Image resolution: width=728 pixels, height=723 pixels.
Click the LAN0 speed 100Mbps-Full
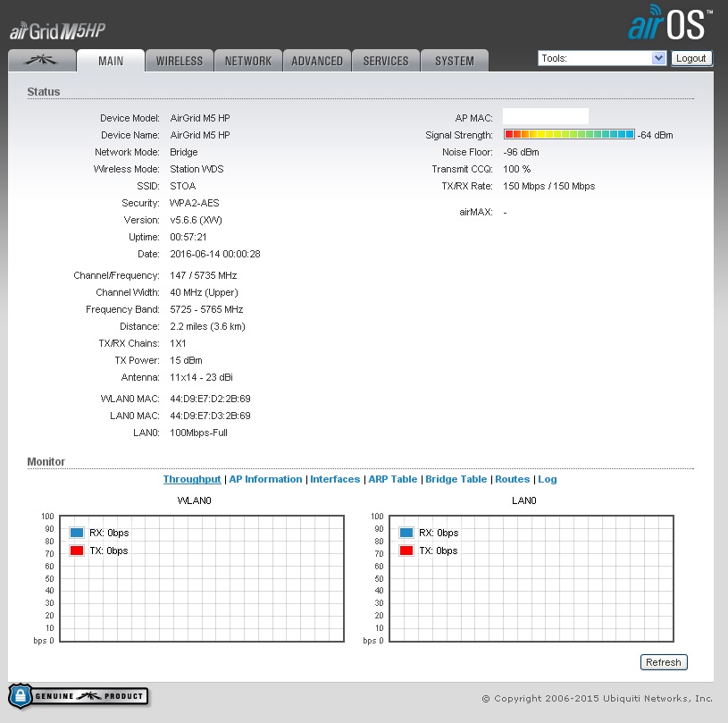(x=198, y=433)
